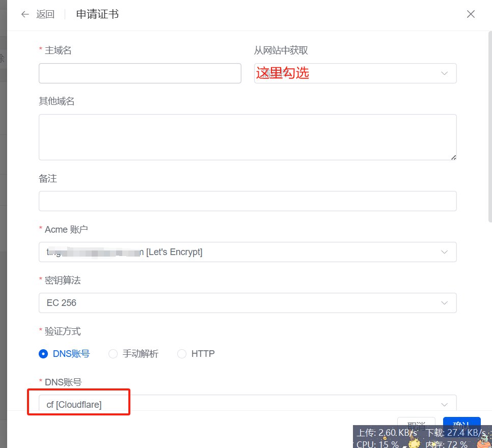Click the blue 确认 button

461,423
